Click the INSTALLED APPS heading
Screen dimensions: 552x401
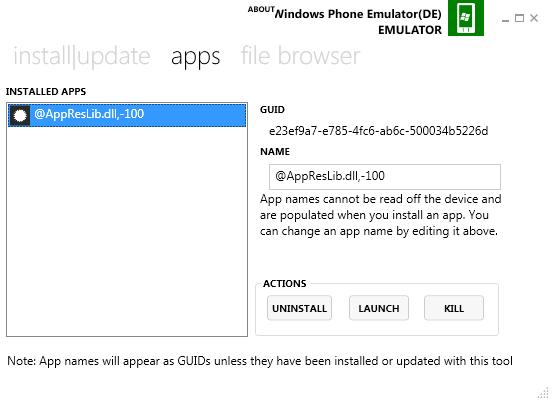(x=46, y=92)
